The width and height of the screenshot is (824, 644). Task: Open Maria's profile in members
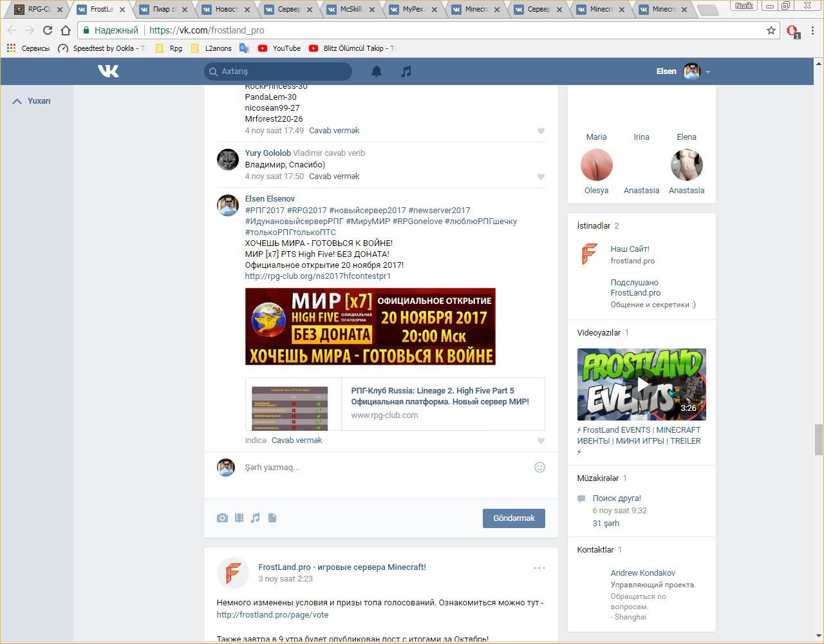tap(596, 137)
